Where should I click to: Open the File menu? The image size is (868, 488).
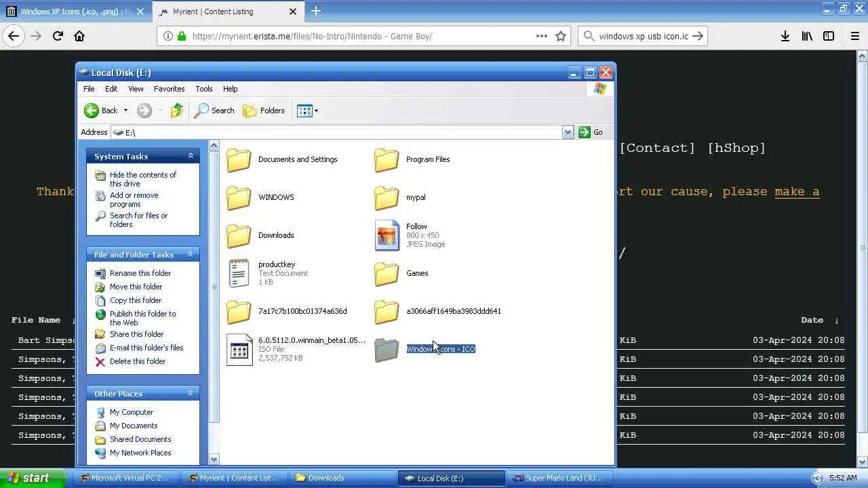[89, 89]
